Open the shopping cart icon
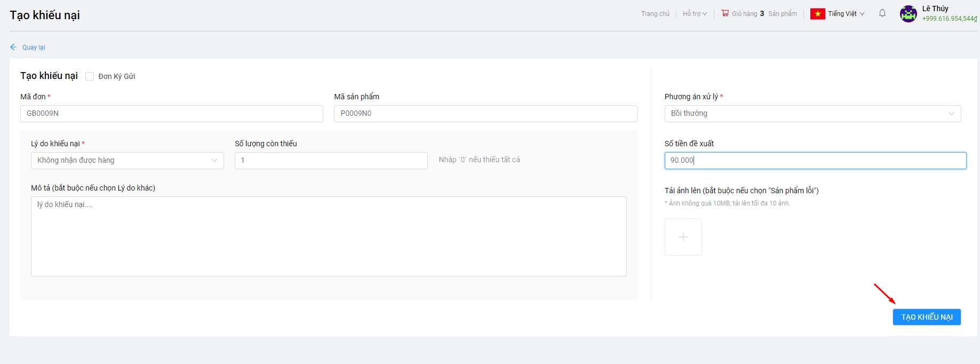The image size is (980, 364). tap(725, 13)
